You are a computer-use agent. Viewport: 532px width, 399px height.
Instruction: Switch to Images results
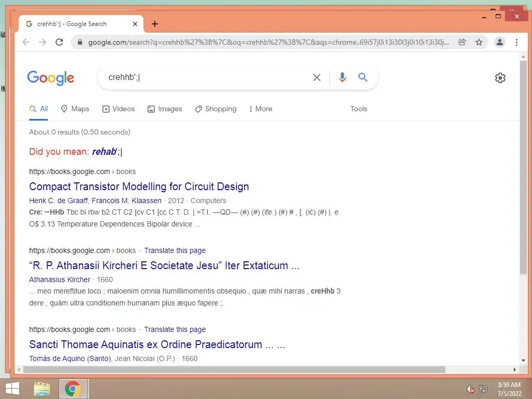click(x=165, y=109)
